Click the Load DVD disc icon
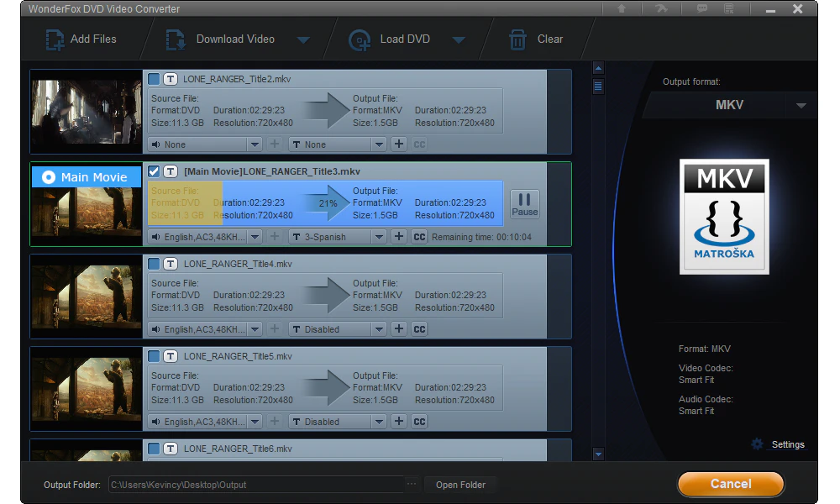This screenshot has width=840, height=504. (x=360, y=40)
